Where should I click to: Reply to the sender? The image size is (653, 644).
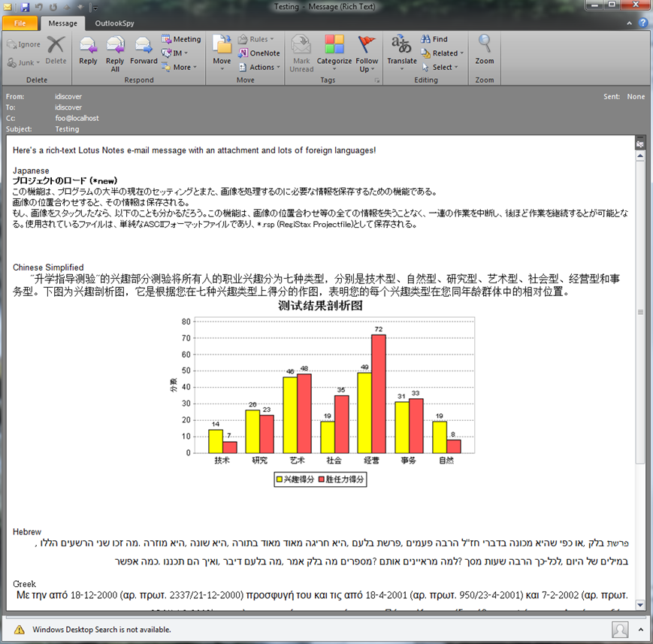tap(88, 51)
